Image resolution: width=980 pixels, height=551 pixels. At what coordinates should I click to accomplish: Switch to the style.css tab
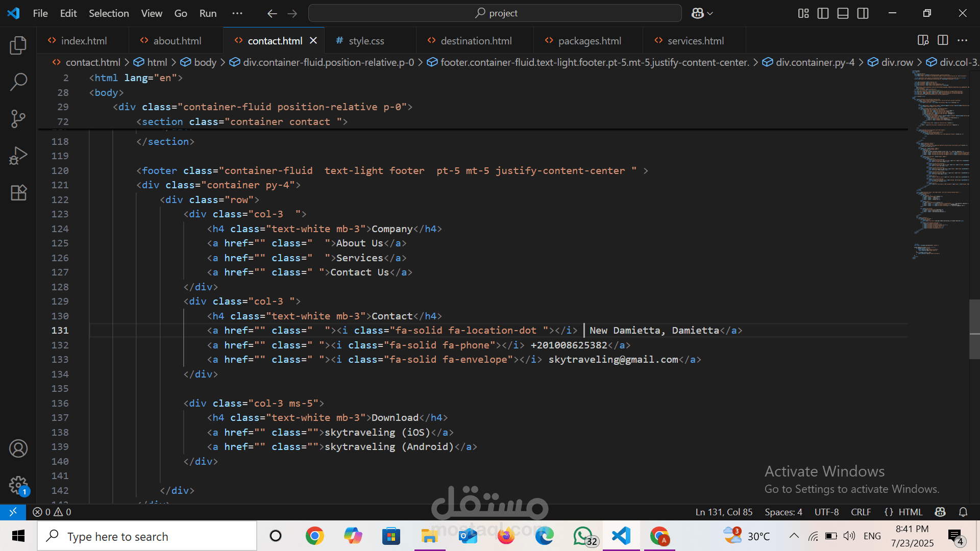pyautogui.click(x=366, y=41)
